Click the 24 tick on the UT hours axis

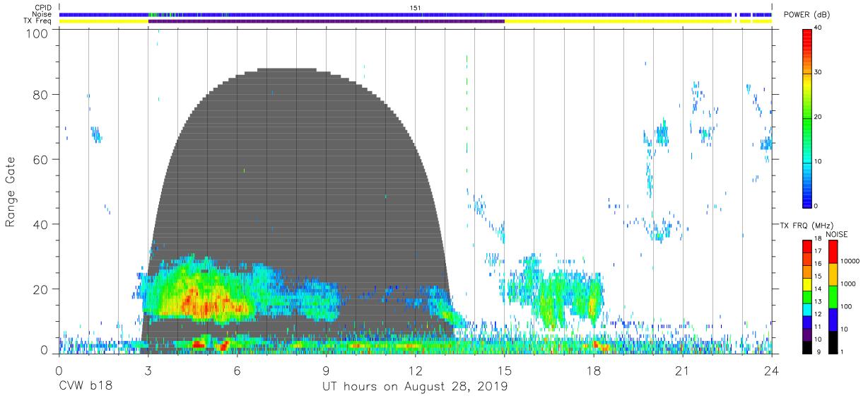[772, 370]
